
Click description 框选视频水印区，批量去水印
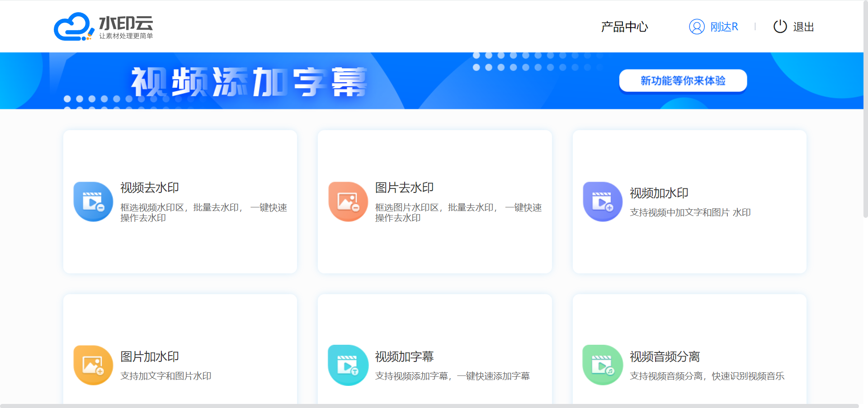(203, 212)
